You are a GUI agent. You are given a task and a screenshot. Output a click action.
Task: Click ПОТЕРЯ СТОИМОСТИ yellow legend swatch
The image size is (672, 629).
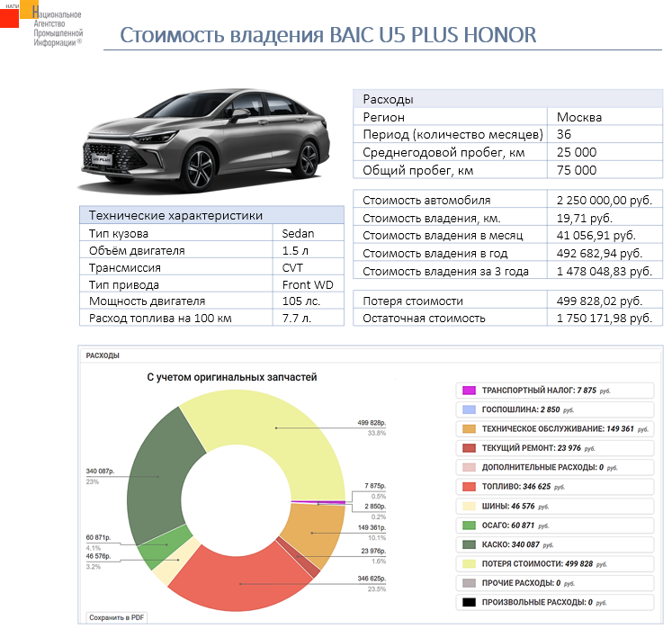tap(468, 563)
